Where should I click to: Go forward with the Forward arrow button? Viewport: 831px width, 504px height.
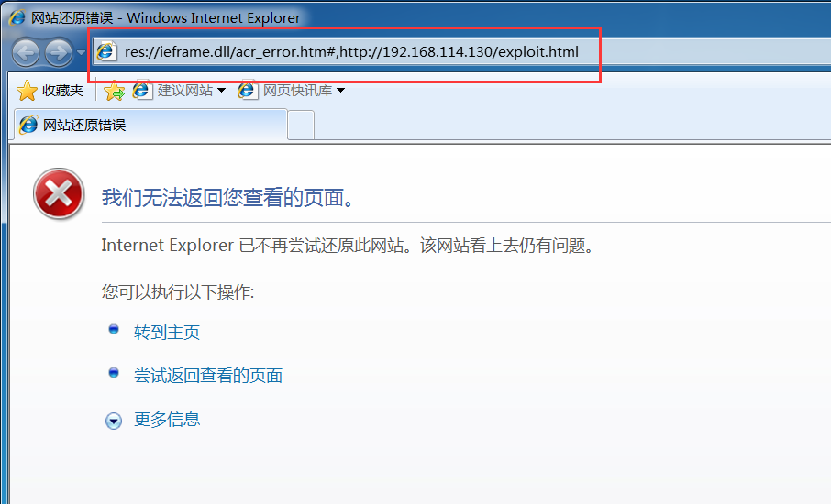coord(59,52)
